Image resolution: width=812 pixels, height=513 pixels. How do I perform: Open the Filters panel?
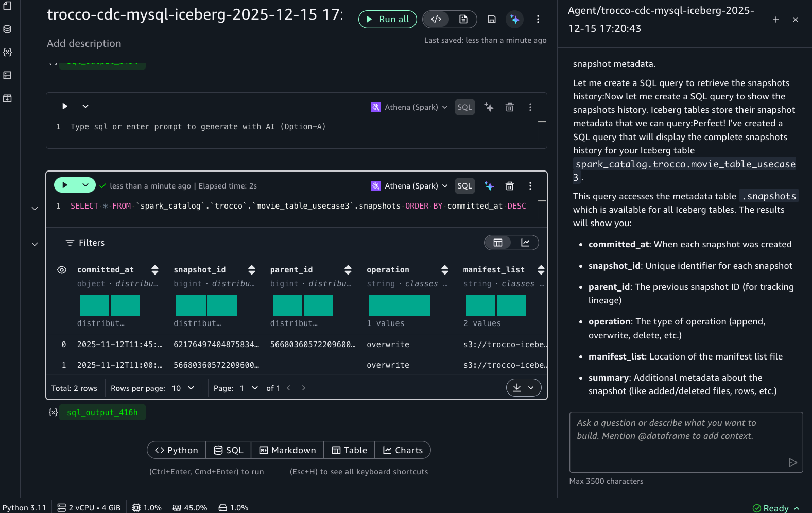tap(85, 243)
